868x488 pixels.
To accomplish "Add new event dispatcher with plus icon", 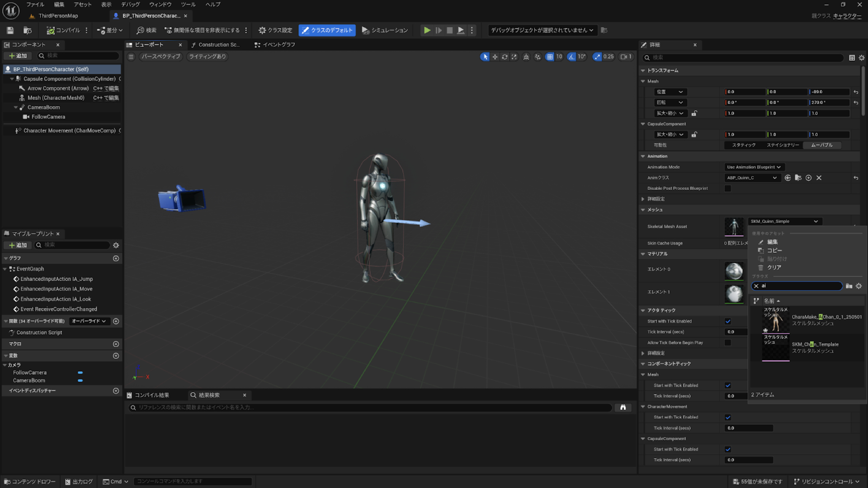I will (116, 391).
